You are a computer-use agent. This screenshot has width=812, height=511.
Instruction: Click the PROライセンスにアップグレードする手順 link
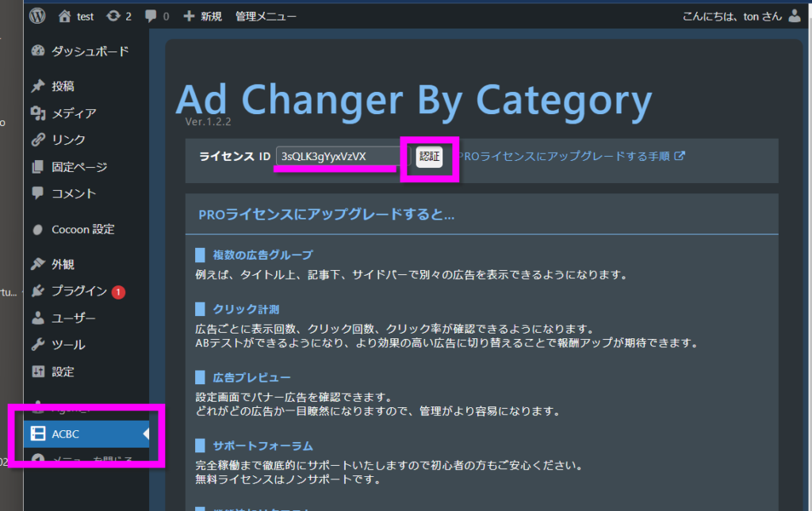[565, 156]
